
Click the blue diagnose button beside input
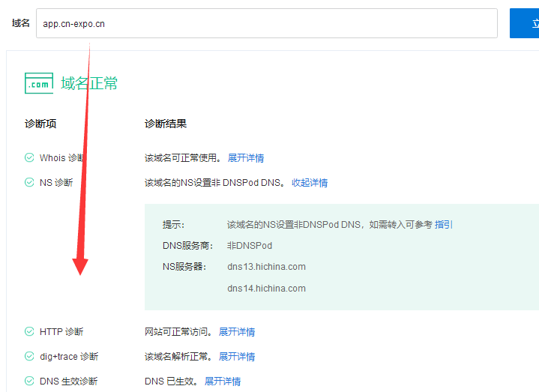[524, 23]
